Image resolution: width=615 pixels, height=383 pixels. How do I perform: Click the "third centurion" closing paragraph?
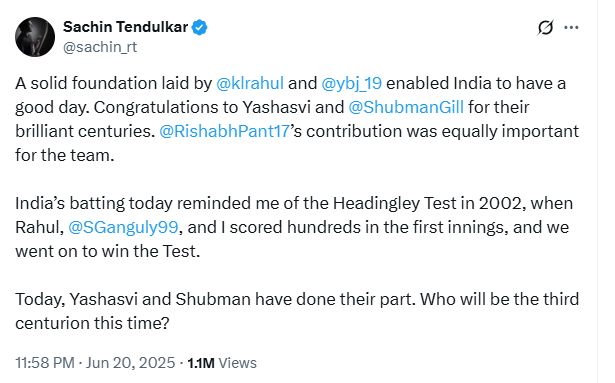pos(297,311)
